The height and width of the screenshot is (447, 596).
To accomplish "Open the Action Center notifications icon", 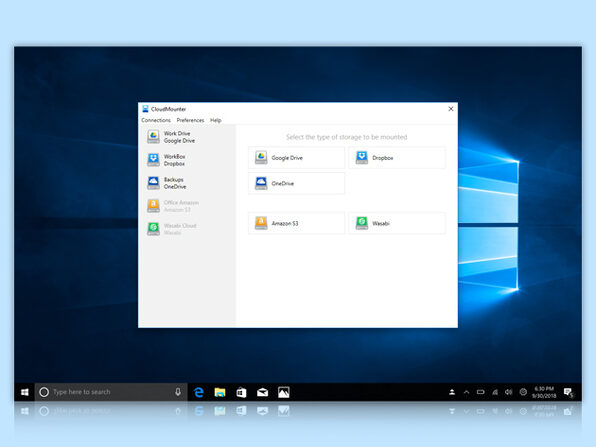I will tap(569, 392).
